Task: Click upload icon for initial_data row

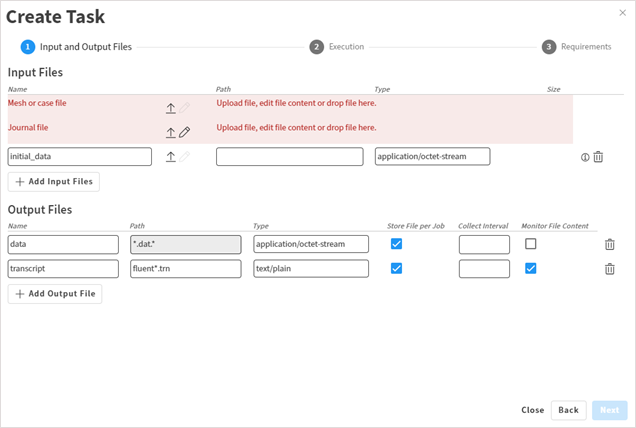Action: click(171, 157)
